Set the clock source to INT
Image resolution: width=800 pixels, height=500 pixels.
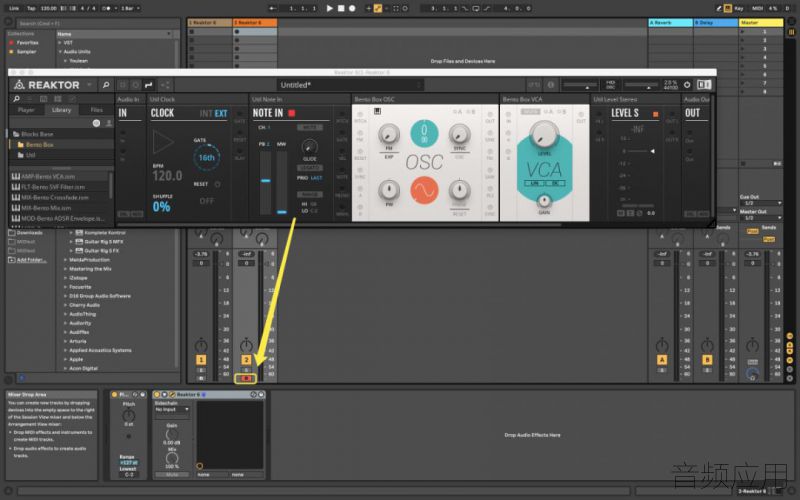tap(206, 113)
